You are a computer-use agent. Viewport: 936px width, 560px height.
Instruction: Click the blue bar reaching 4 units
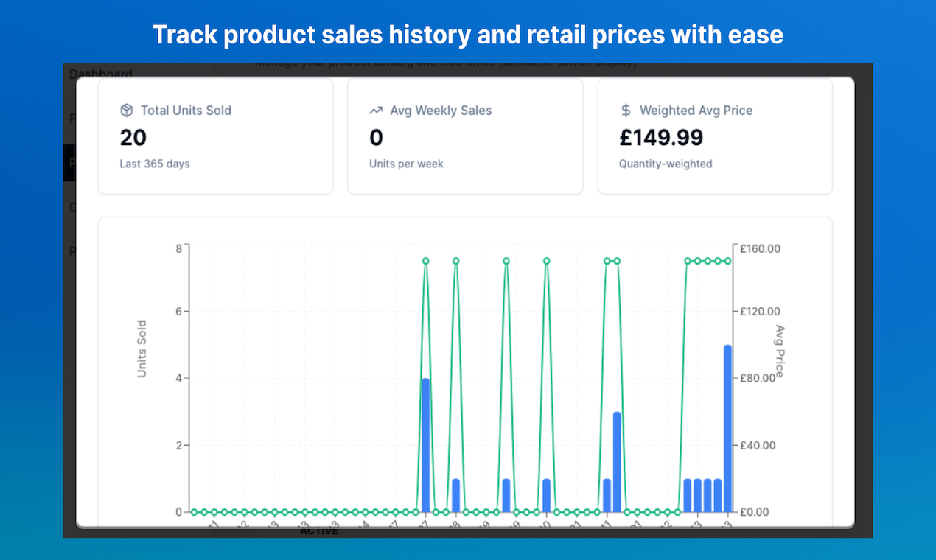pos(425,445)
